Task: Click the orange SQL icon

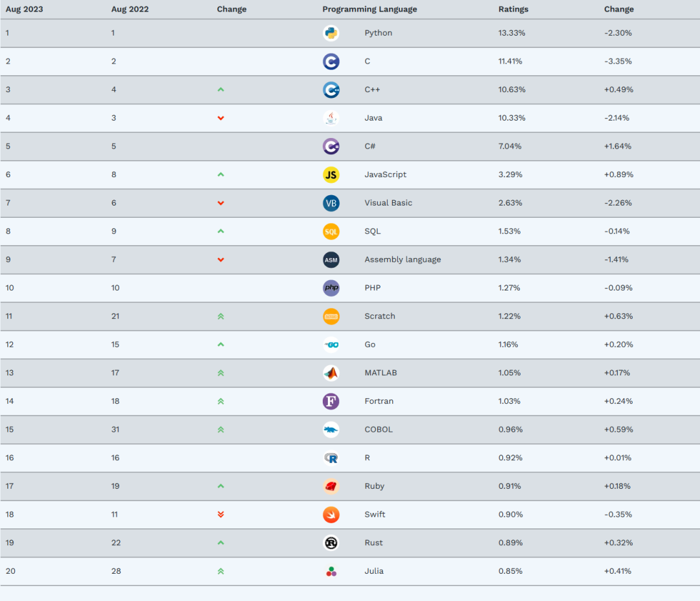Action: 331,231
